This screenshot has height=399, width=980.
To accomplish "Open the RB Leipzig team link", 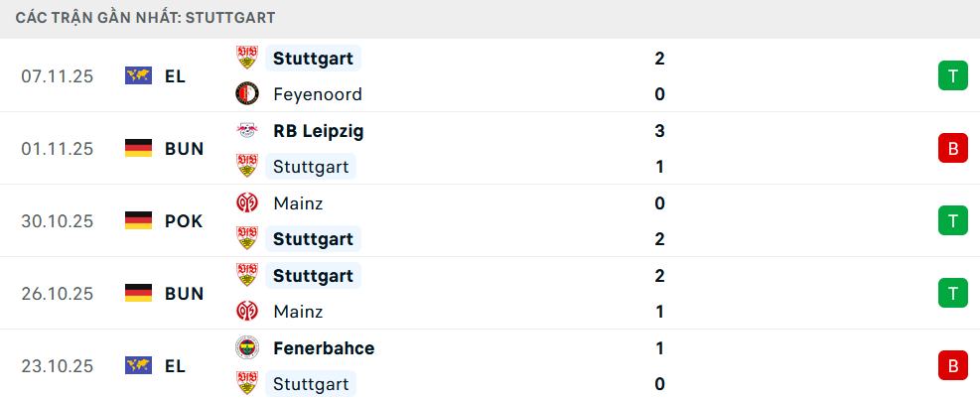I will (x=318, y=131).
